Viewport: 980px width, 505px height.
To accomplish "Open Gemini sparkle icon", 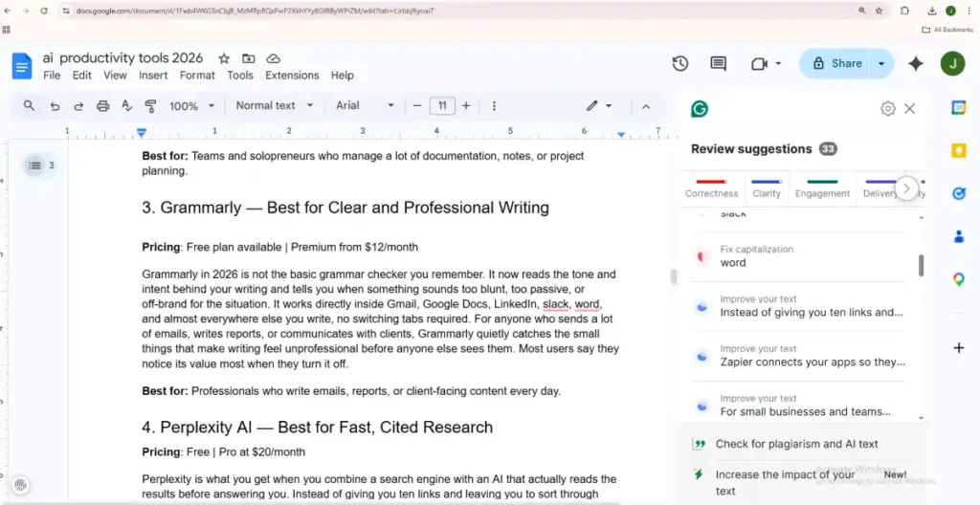I will point(916,63).
